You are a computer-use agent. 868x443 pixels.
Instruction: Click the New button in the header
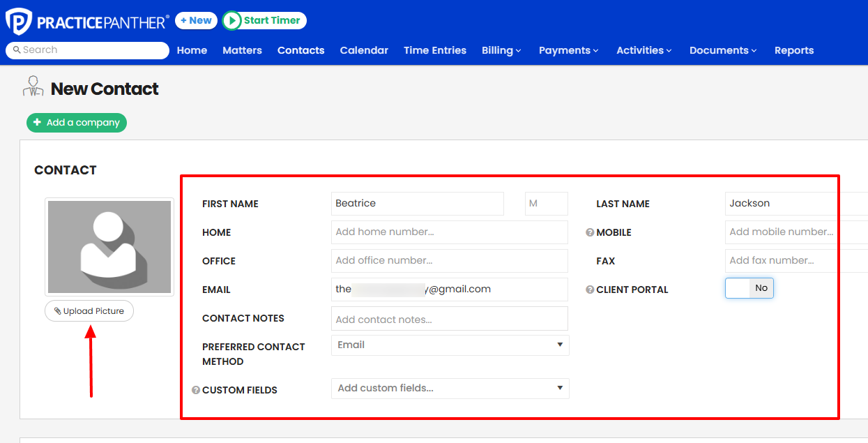(x=196, y=20)
